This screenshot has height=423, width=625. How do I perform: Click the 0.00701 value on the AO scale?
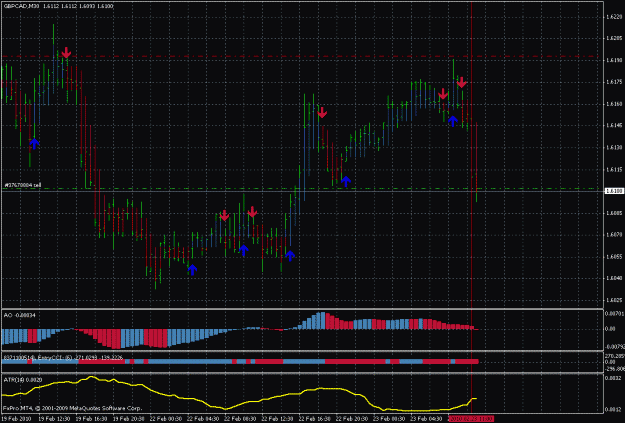pyautogui.click(x=614, y=314)
